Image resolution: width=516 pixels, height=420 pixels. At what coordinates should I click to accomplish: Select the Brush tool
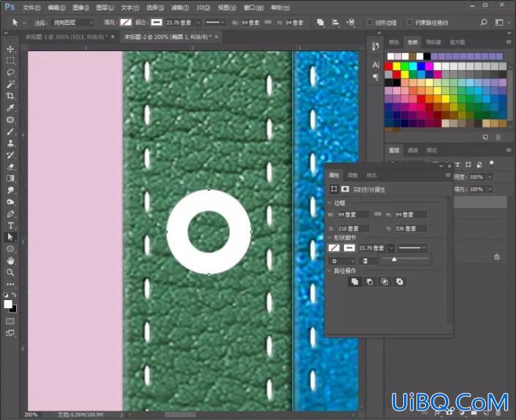[10, 132]
